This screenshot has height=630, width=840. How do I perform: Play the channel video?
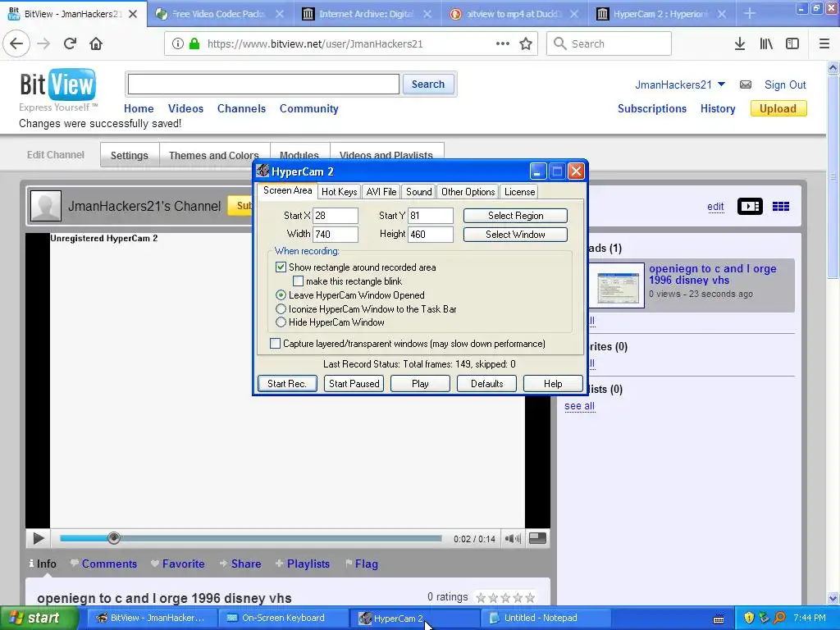(x=38, y=538)
